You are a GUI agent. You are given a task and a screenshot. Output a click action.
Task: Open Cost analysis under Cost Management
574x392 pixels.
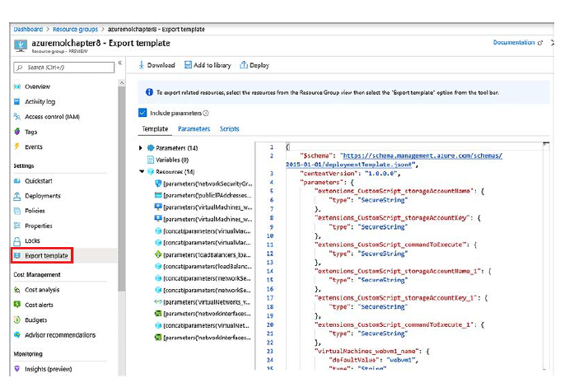pos(41,290)
